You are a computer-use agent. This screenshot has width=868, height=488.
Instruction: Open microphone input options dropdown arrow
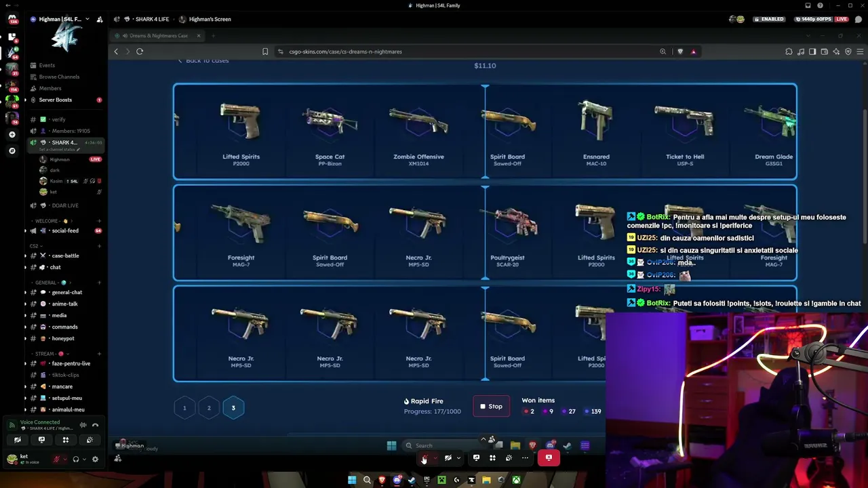(x=66, y=459)
